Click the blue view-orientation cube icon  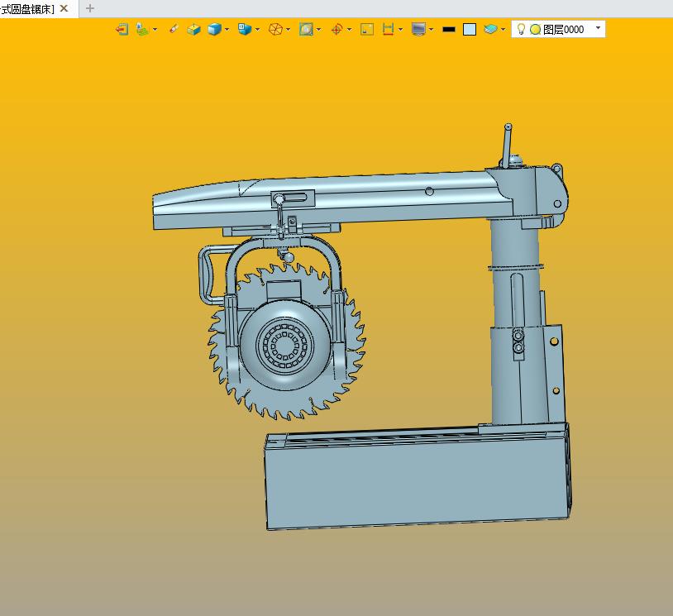click(x=245, y=29)
